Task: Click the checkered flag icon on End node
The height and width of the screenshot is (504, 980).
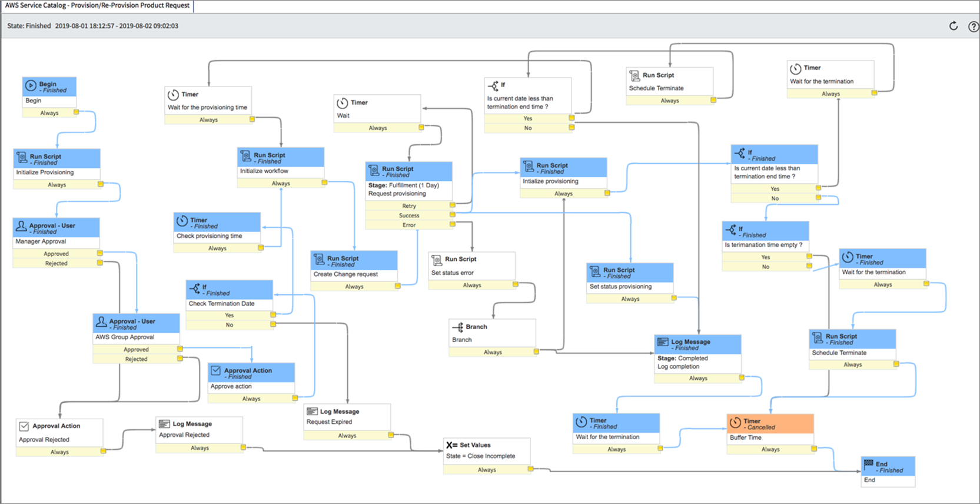Action: 869,465
